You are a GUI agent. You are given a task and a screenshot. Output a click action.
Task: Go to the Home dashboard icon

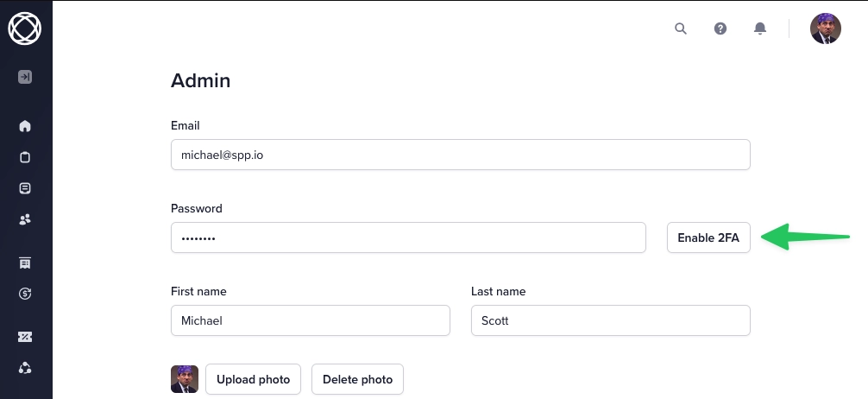tap(25, 126)
